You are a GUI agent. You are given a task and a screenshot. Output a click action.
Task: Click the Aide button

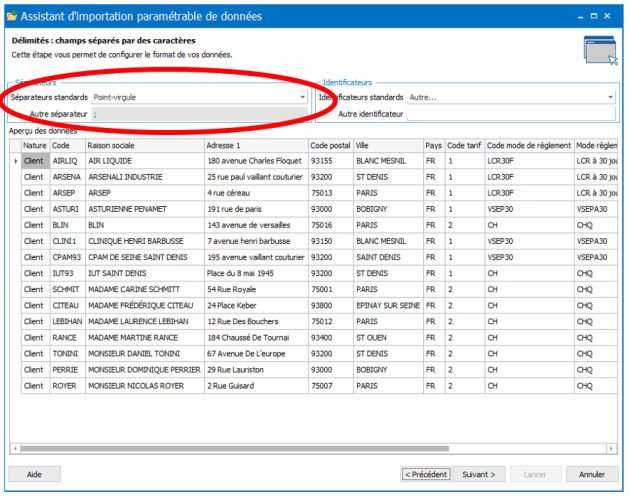[35, 474]
